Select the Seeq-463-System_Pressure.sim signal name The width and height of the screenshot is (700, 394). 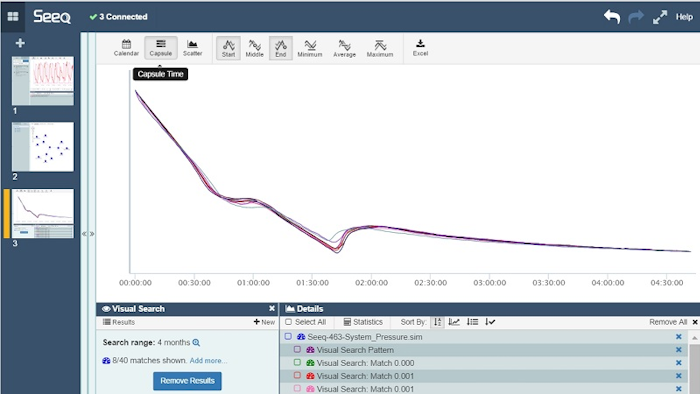tap(365, 337)
